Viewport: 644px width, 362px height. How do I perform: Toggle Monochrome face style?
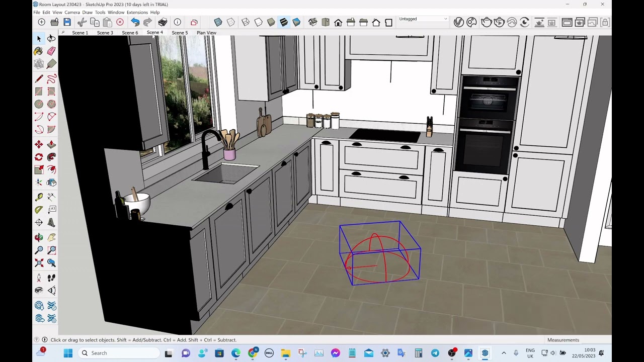coord(296,22)
